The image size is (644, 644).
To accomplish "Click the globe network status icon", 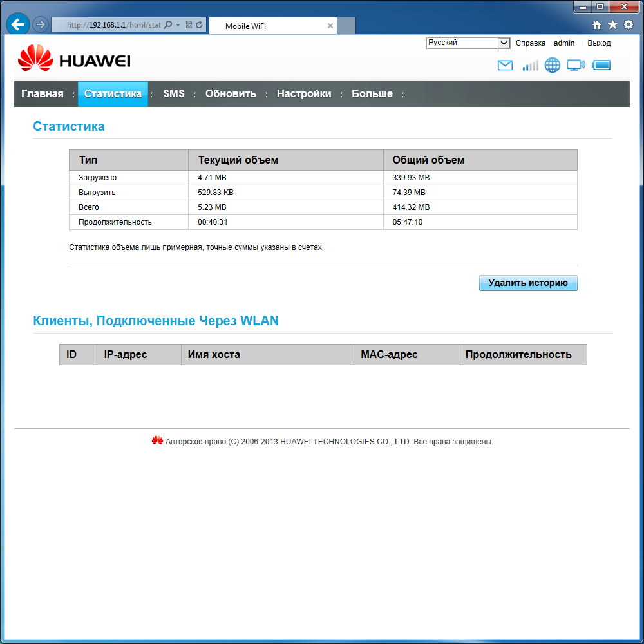I will pos(552,65).
